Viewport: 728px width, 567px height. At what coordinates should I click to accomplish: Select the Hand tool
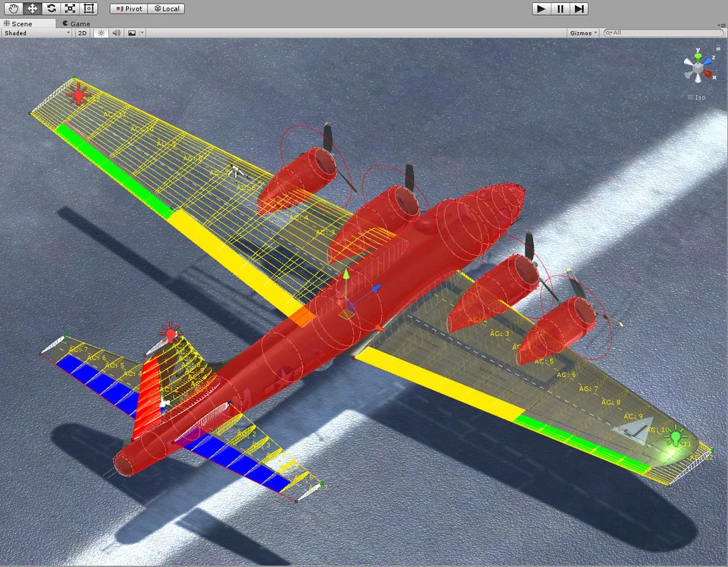pos(13,9)
